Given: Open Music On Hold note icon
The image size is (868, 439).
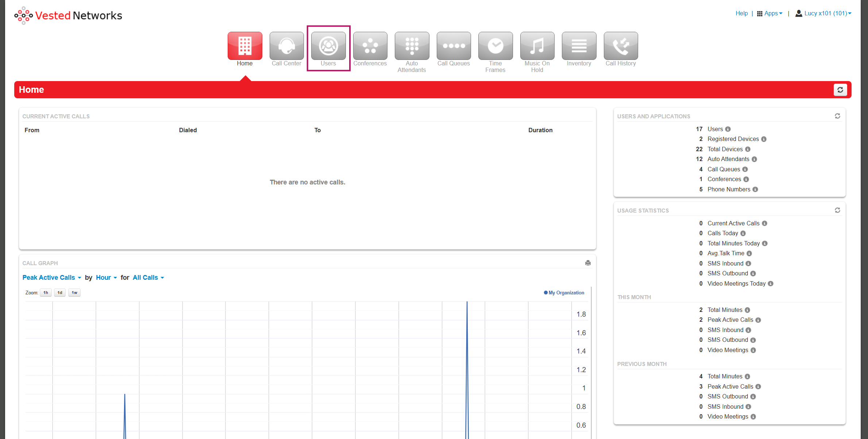Looking at the screenshot, I should 537,46.
